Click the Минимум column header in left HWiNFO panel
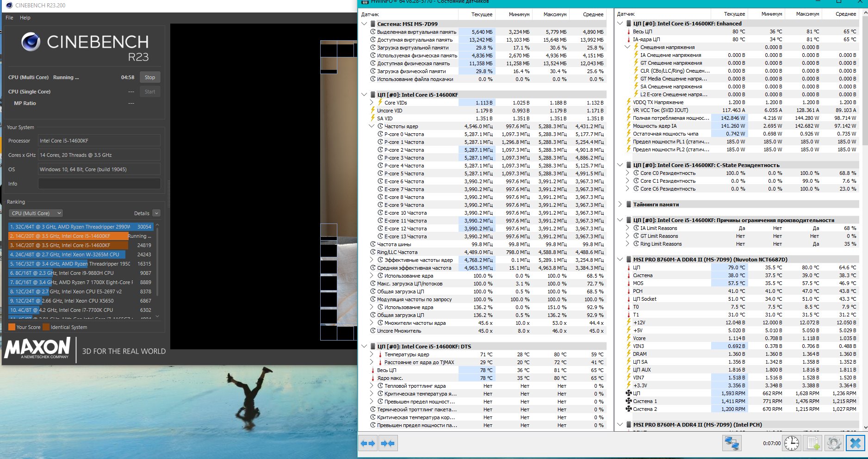 pyautogui.click(x=514, y=14)
